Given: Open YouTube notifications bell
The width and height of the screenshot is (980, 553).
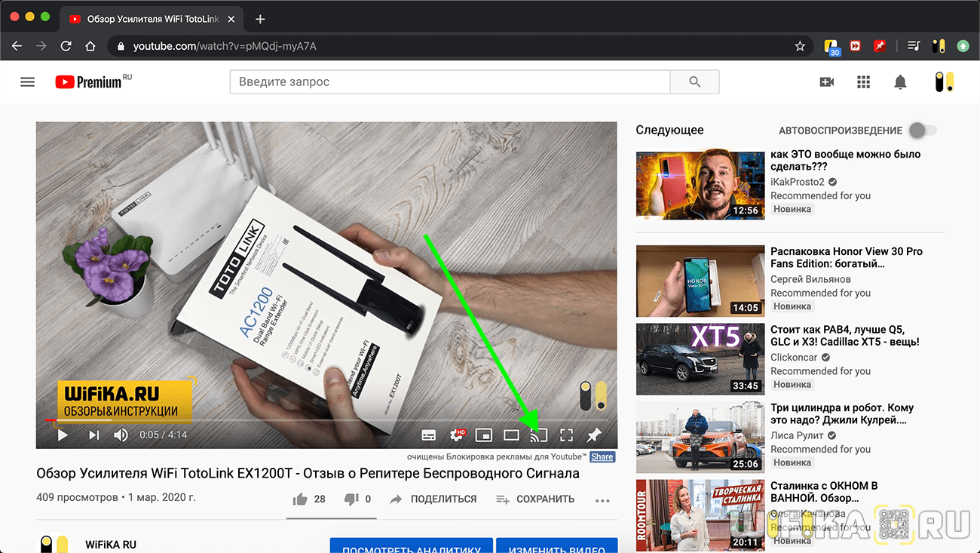Looking at the screenshot, I should point(900,82).
